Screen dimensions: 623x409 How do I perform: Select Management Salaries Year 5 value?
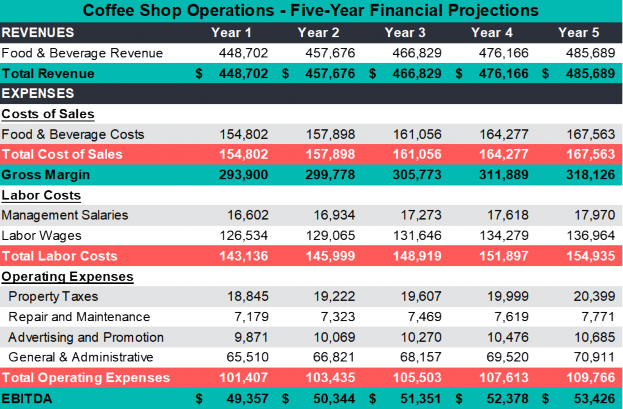pyautogui.click(x=584, y=215)
